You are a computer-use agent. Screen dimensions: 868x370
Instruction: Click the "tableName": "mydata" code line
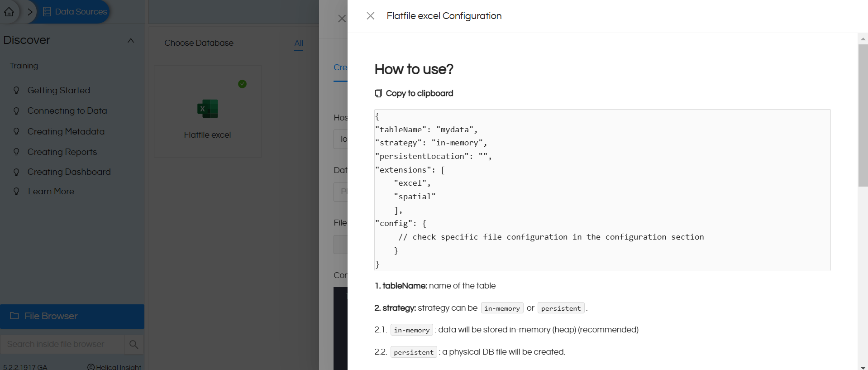coord(426,130)
